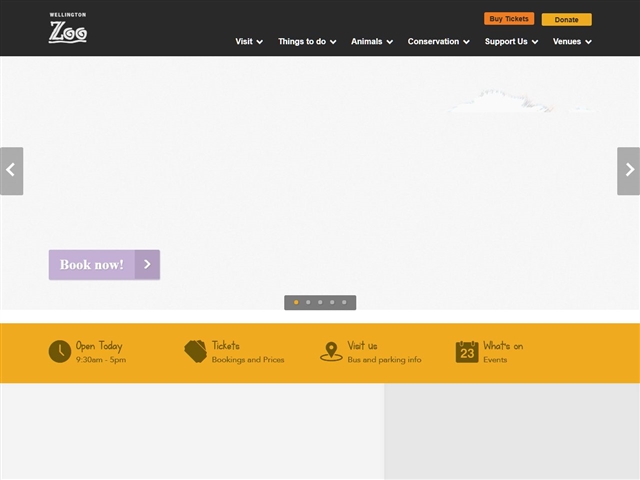The image size is (640, 480).
Task: Click the map pin Visit us icon
Action: pos(331,351)
